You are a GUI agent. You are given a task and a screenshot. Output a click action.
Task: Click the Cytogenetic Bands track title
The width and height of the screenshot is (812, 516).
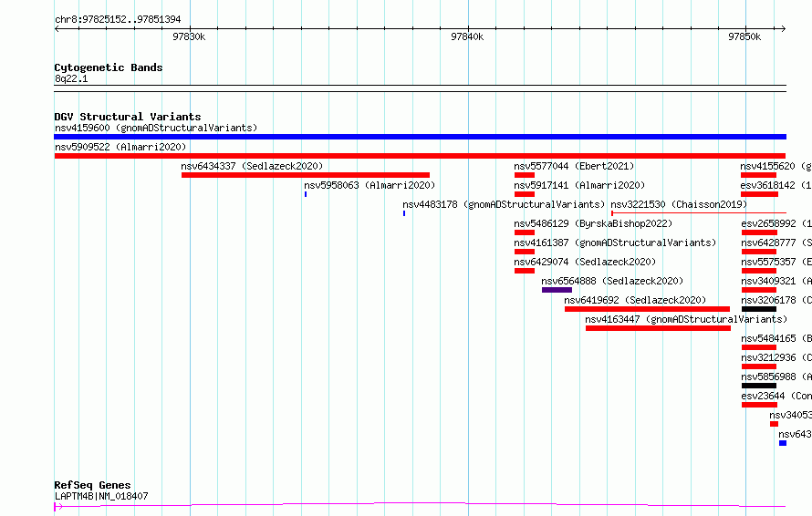109,67
